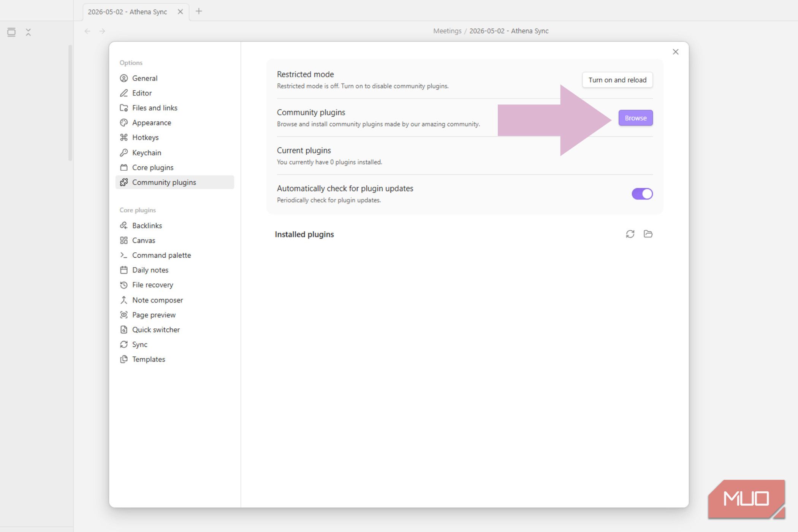Click the note title in breadcrumb
The height and width of the screenshot is (532, 798).
pos(508,31)
